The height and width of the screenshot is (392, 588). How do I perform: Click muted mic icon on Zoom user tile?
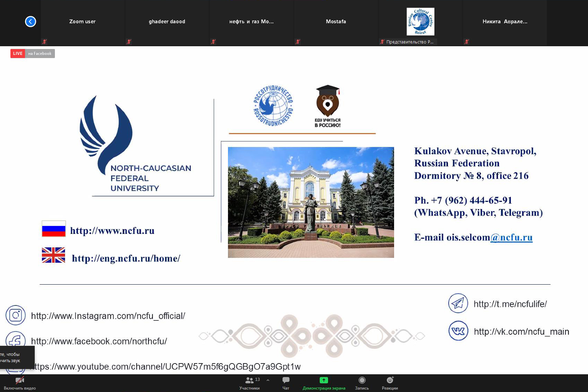pyautogui.click(x=44, y=42)
